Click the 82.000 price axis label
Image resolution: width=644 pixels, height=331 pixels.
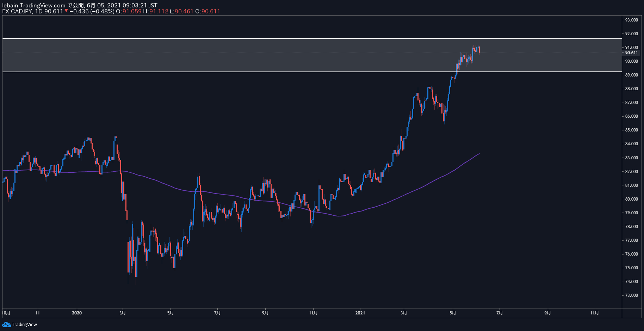point(631,172)
